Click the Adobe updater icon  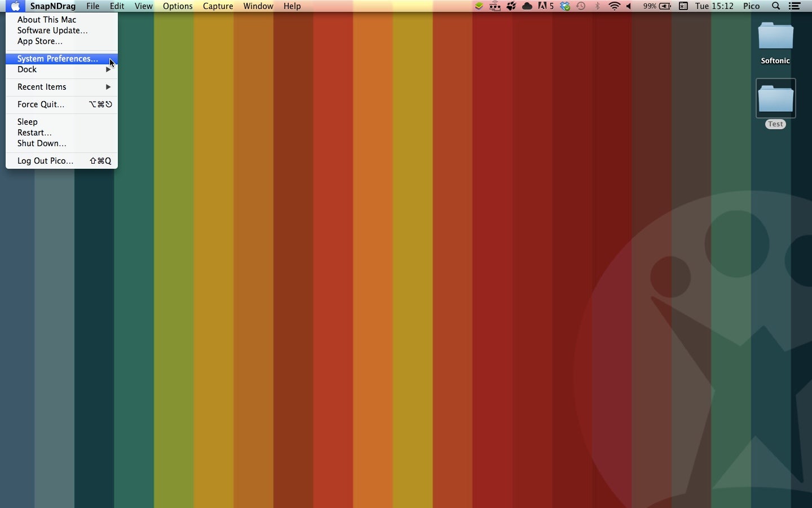(546, 6)
